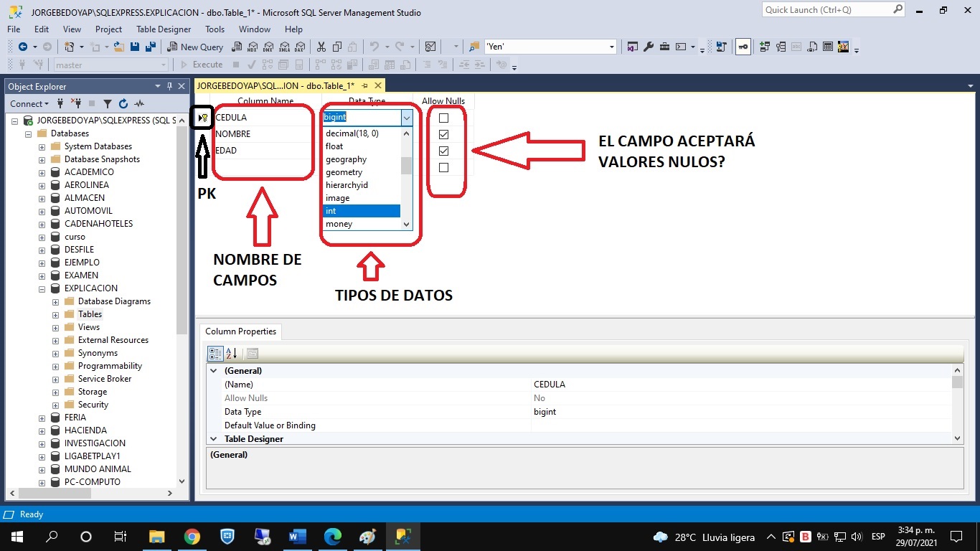Click the NOMBRE column name cell
980x551 pixels.
point(267,134)
